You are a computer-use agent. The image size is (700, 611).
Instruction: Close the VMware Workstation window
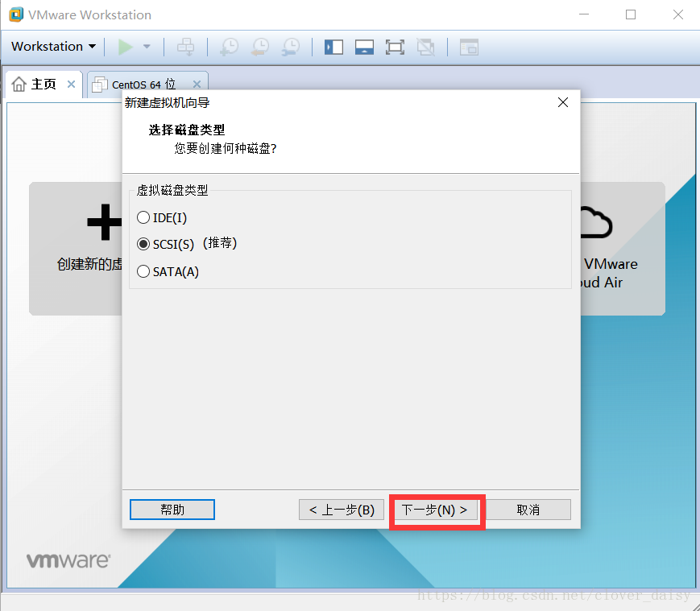(x=678, y=14)
